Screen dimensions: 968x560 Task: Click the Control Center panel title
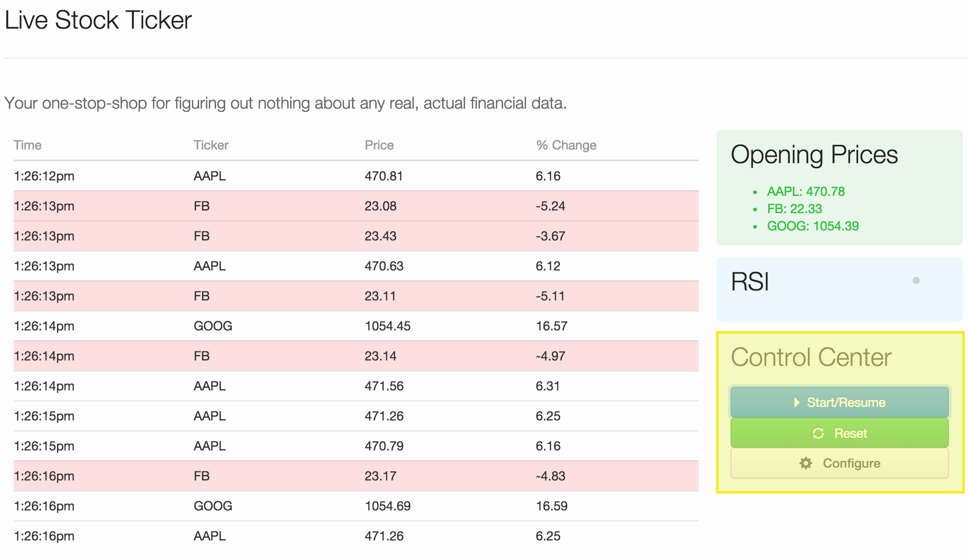click(x=811, y=357)
